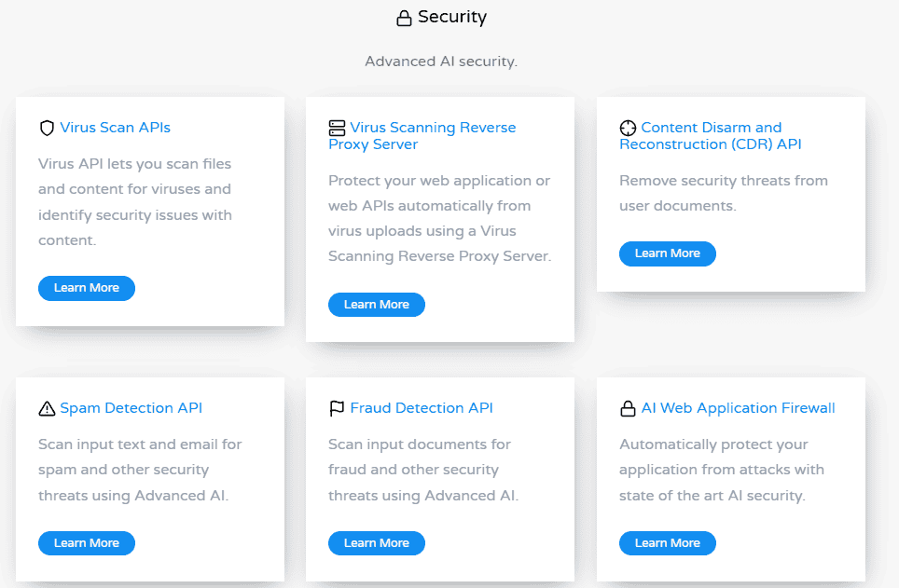Click Learn More under AI Web Application Firewall
899x588 pixels.
(667, 542)
